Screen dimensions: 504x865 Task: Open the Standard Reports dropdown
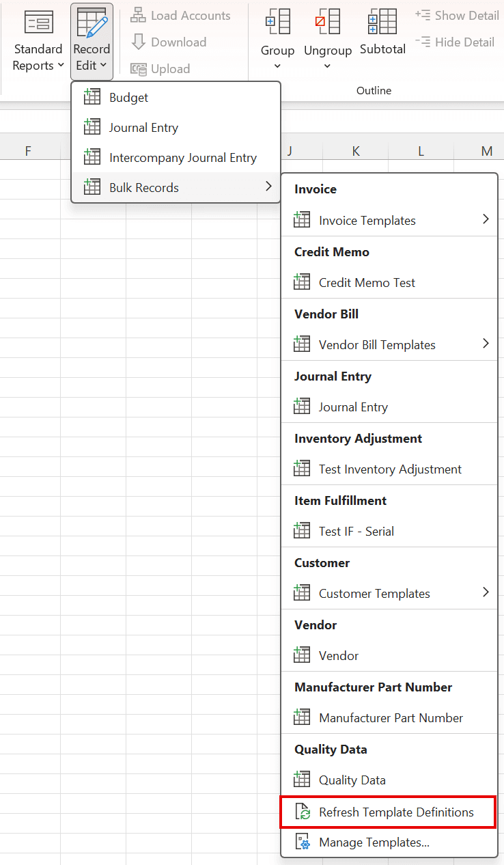tap(38, 41)
